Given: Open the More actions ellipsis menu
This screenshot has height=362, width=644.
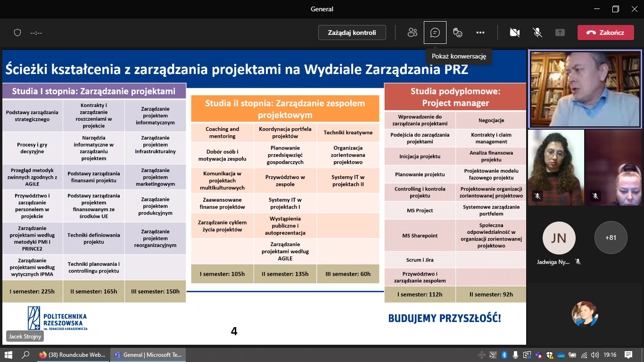Looking at the screenshot, I should 480,33.
